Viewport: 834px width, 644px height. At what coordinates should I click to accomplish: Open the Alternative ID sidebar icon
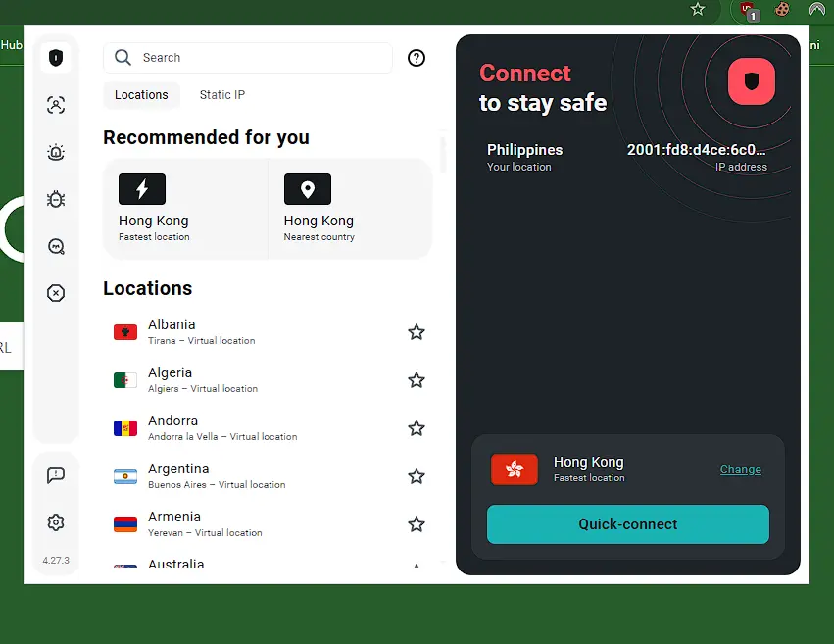pyautogui.click(x=56, y=105)
